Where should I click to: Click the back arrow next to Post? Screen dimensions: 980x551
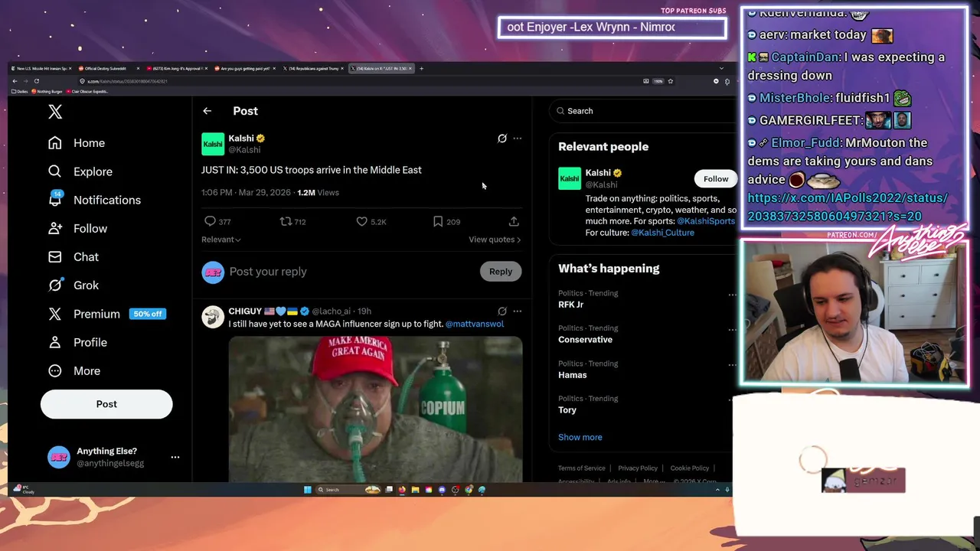(207, 111)
